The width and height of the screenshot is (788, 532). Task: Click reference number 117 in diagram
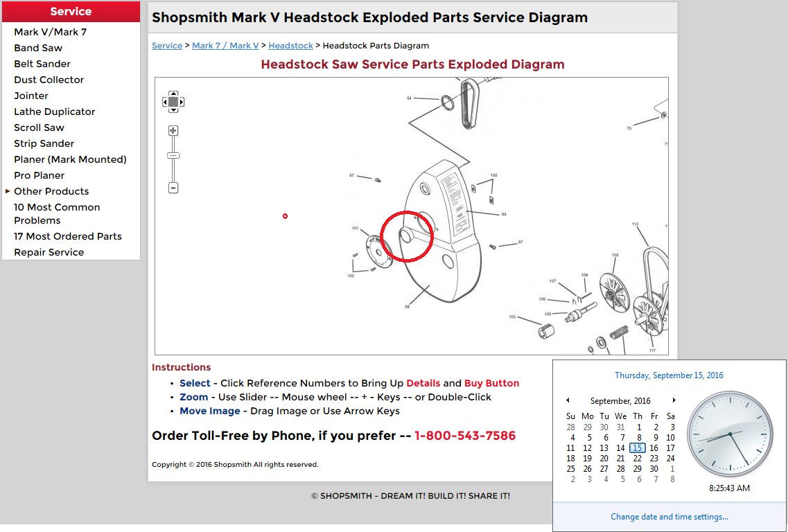tap(652, 350)
